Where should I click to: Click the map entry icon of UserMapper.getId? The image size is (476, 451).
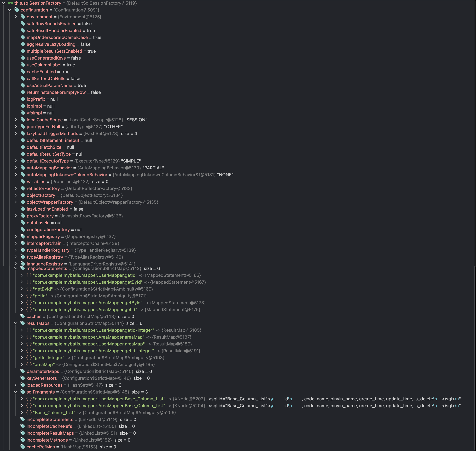point(29,275)
